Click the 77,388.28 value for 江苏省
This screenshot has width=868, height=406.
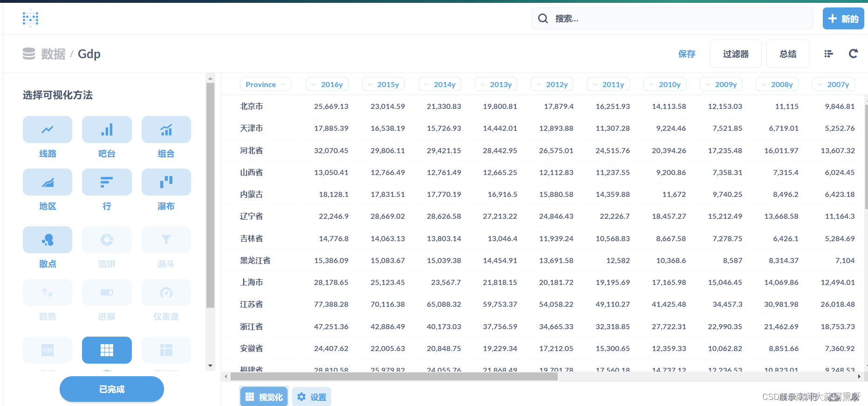click(331, 304)
